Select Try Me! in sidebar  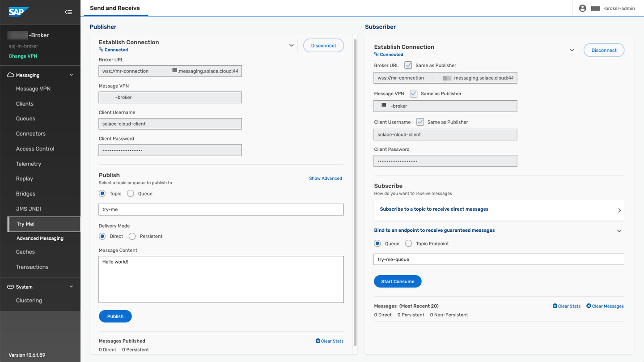point(44,224)
